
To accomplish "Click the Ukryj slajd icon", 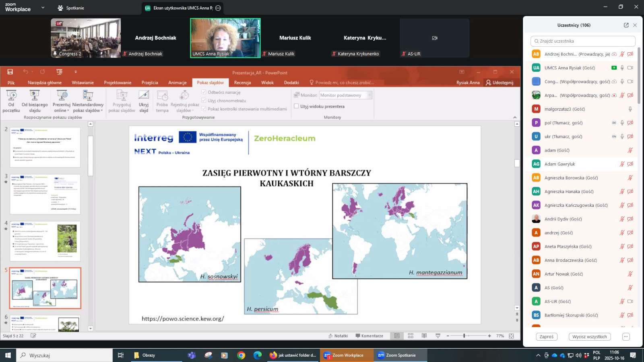I will click(144, 96).
